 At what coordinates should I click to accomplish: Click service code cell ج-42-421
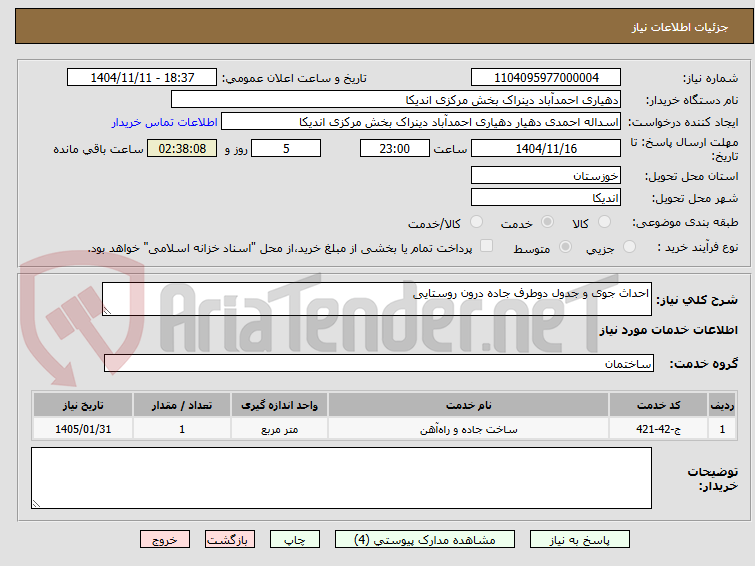[x=658, y=429]
